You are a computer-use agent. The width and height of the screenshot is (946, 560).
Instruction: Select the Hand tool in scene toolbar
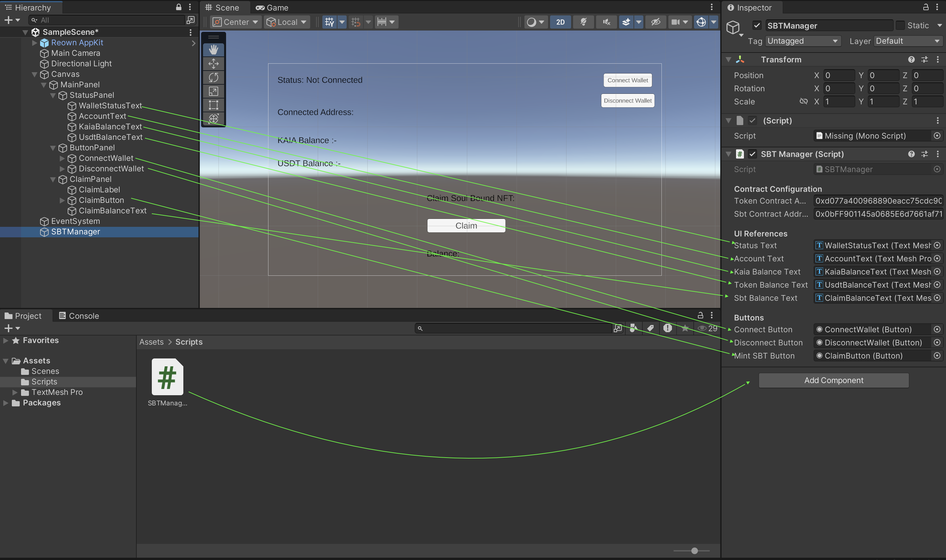point(213,50)
